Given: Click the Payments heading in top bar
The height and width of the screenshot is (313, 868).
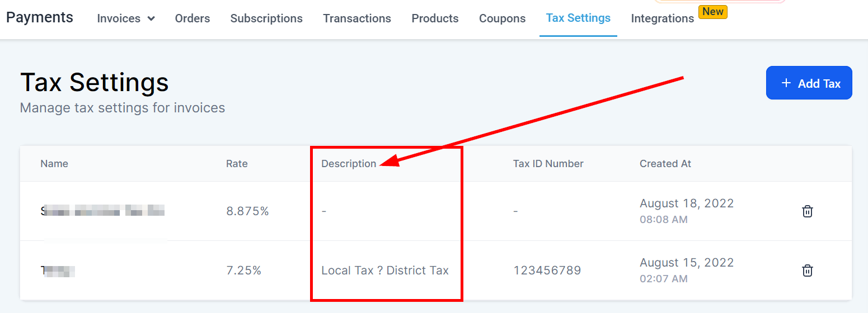Looking at the screenshot, I should (40, 17).
